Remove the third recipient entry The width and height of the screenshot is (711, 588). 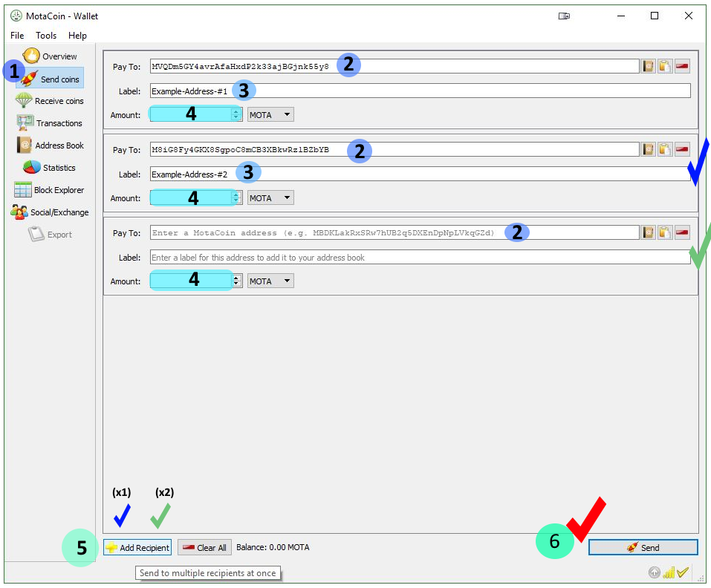682,232
